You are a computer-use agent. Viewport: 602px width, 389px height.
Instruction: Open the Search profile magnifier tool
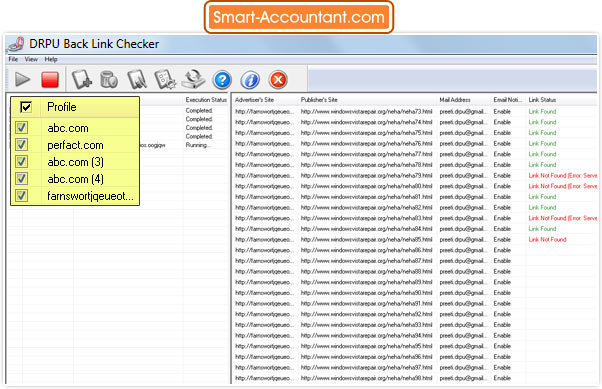pyautogui.click(x=137, y=79)
